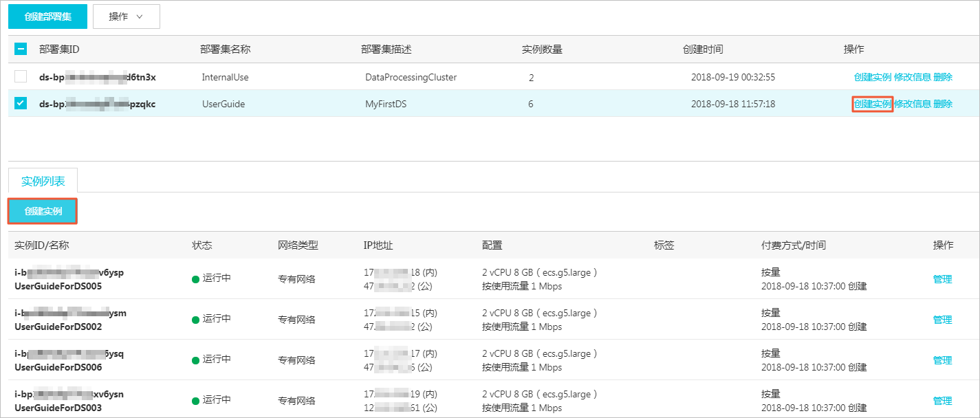Image resolution: width=980 pixels, height=418 pixels.
Task: Click the 创建部署集 button
Action: (x=47, y=16)
